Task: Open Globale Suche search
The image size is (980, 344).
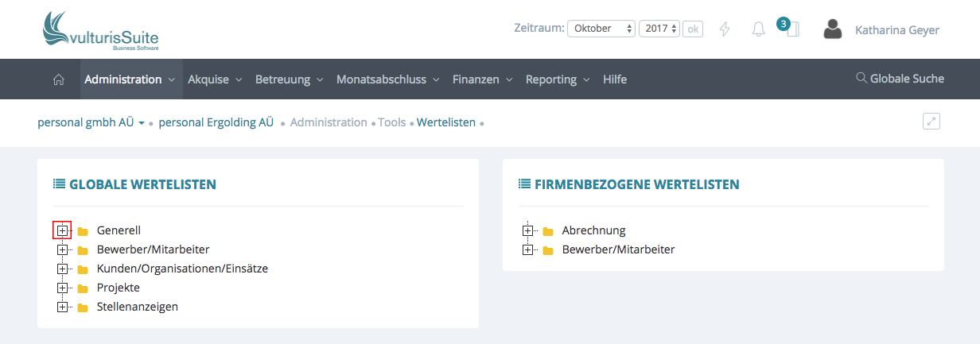Action: tap(900, 79)
